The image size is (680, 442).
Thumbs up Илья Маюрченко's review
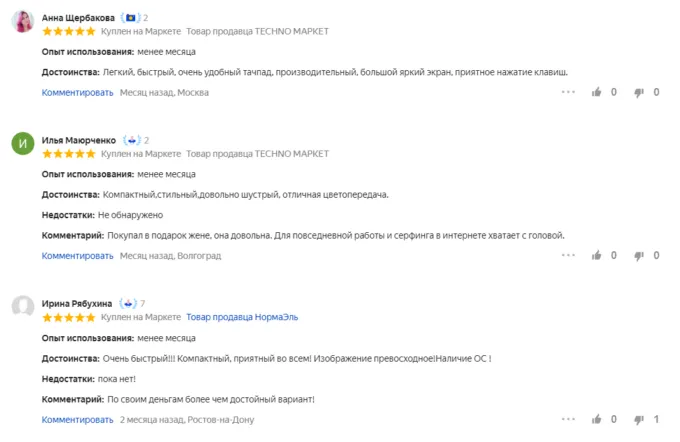click(x=597, y=255)
